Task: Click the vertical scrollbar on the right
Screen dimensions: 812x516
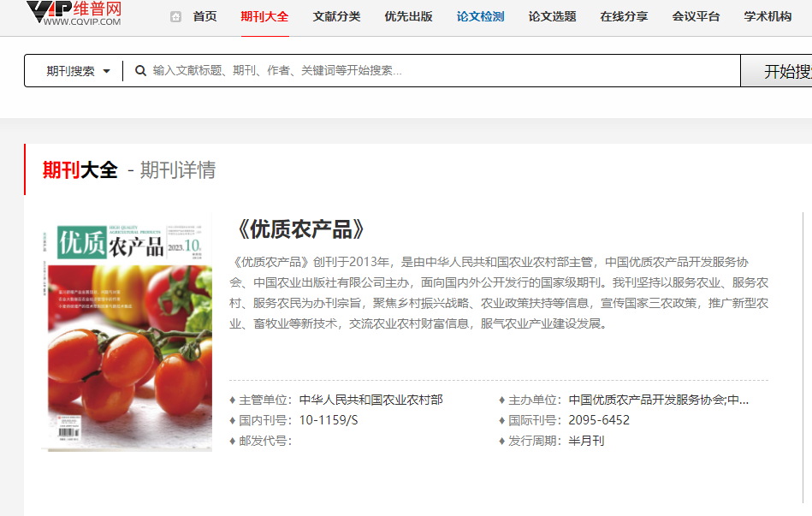Action: [x=803, y=358]
